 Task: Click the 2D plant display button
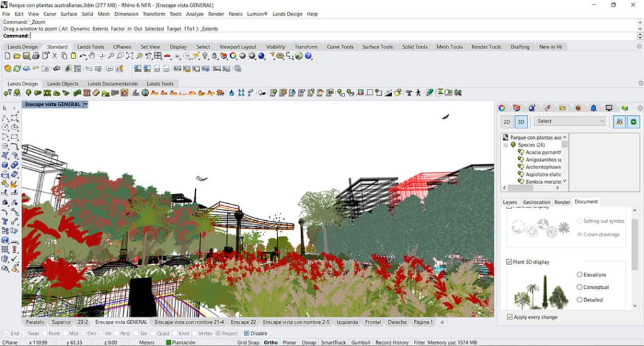tap(506, 121)
